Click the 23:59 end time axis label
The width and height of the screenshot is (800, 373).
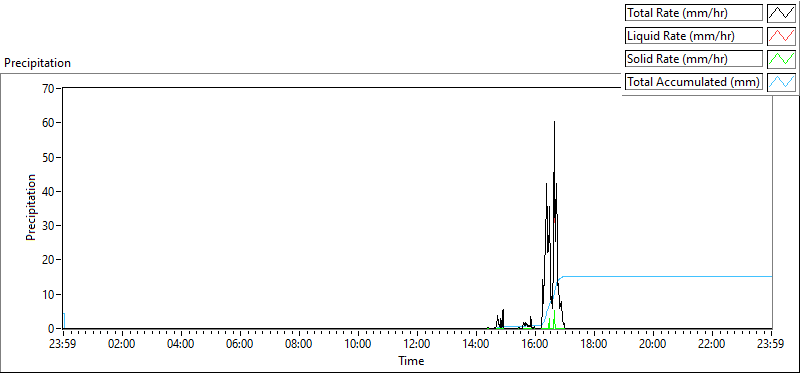771,343
